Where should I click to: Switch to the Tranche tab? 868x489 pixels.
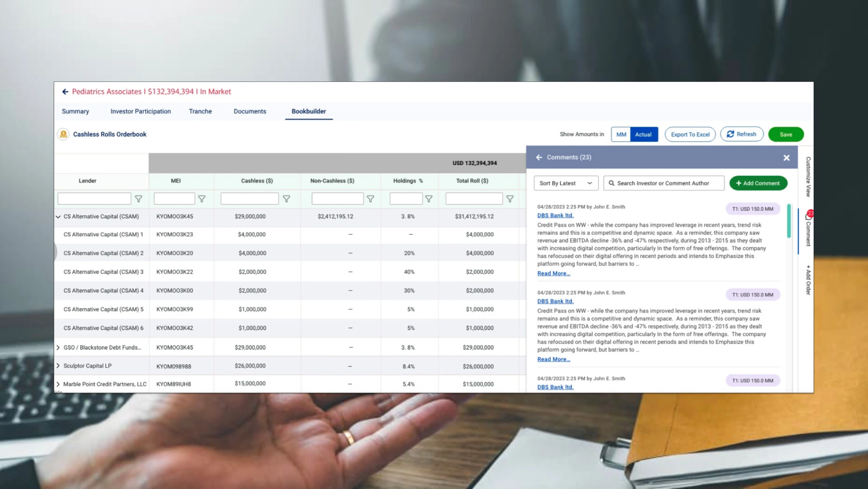pyautogui.click(x=200, y=112)
